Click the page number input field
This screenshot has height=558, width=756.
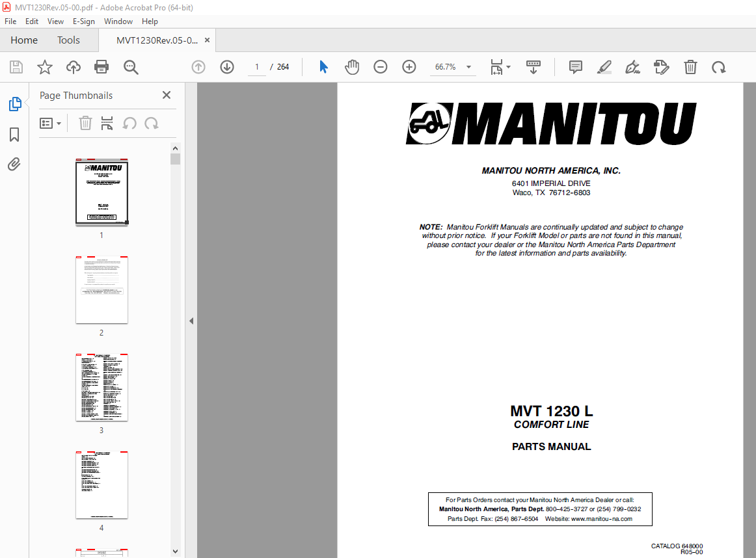click(x=257, y=67)
